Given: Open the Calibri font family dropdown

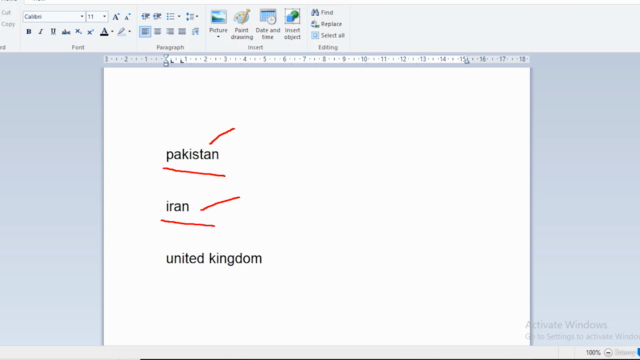Looking at the screenshot, I should click(x=82, y=16).
